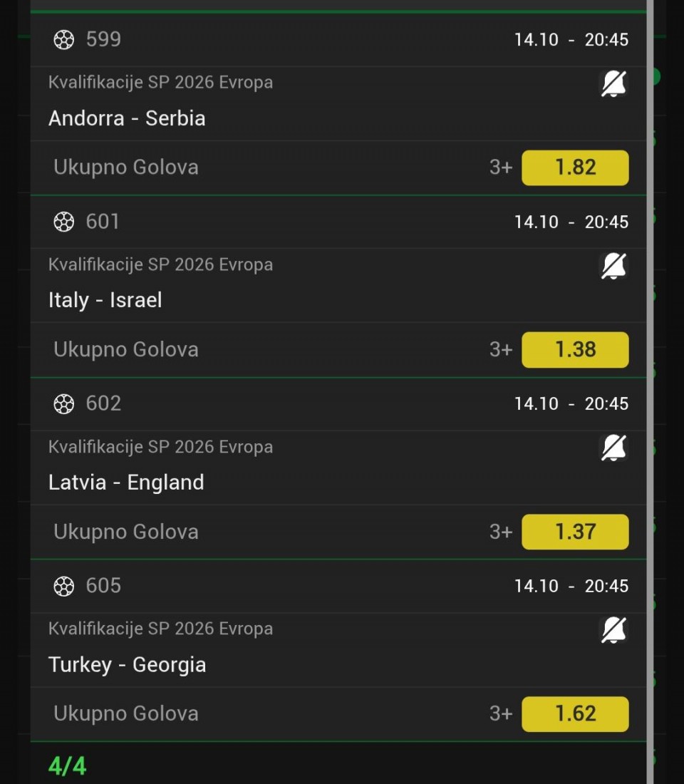Open the Italy - Israel match
The width and height of the screenshot is (684, 784).
(105, 300)
